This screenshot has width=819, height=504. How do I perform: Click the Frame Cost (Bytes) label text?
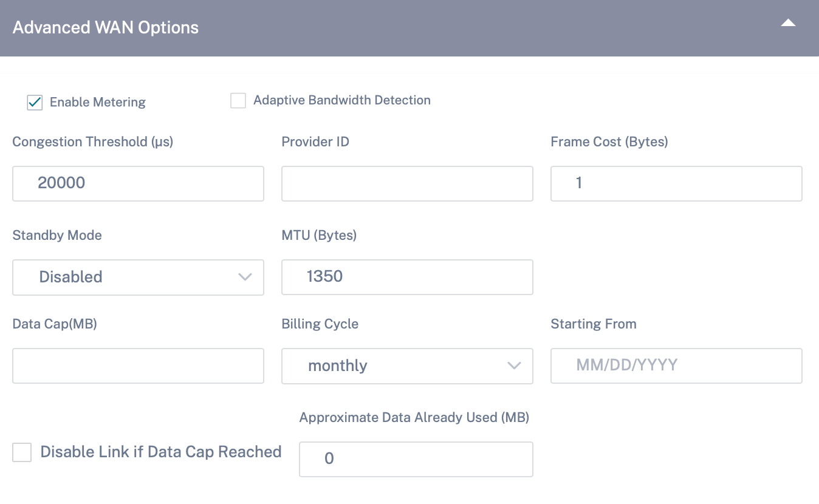[609, 141]
